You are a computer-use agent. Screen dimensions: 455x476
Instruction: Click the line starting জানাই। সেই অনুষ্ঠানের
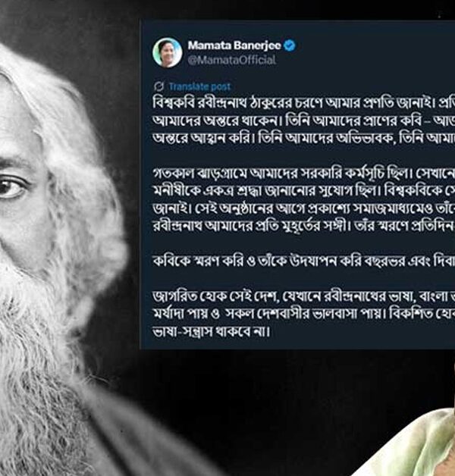pyautogui.click(x=304, y=208)
